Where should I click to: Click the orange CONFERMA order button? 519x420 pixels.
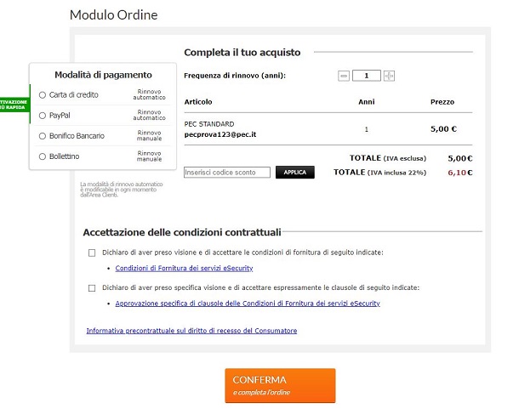tap(280, 385)
